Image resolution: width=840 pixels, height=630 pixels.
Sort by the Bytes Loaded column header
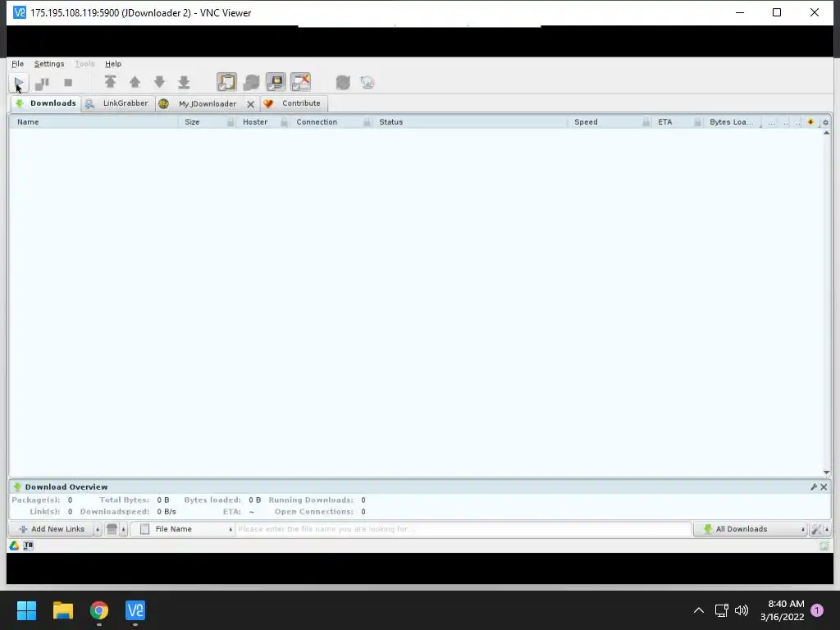point(731,122)
